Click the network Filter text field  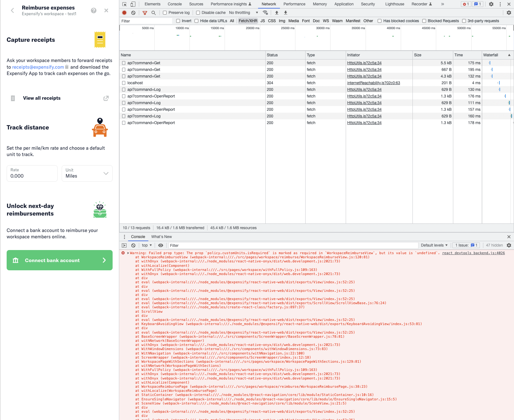[146, 21]
